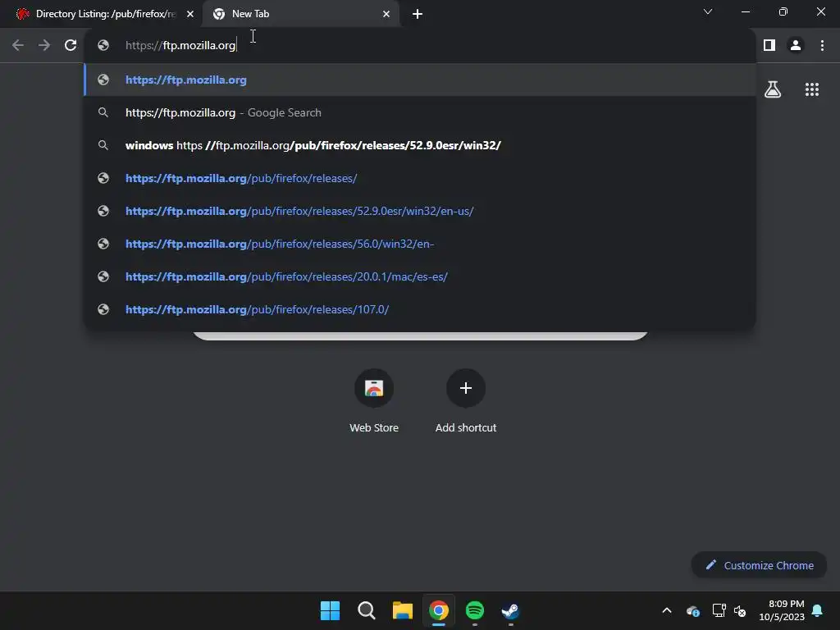Open the Chrome side panel
The image size is (840, 630).
[769, 45]
